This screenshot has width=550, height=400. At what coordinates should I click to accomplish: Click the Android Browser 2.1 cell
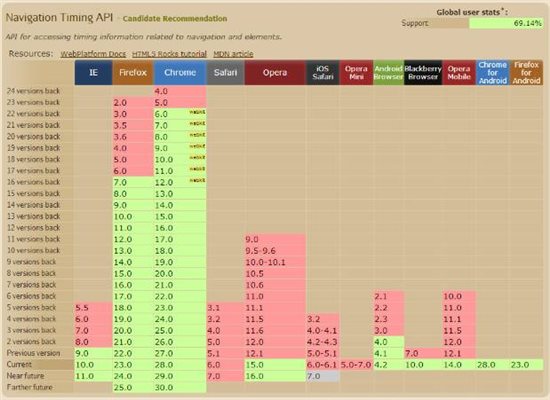click(x=388, y=296)
